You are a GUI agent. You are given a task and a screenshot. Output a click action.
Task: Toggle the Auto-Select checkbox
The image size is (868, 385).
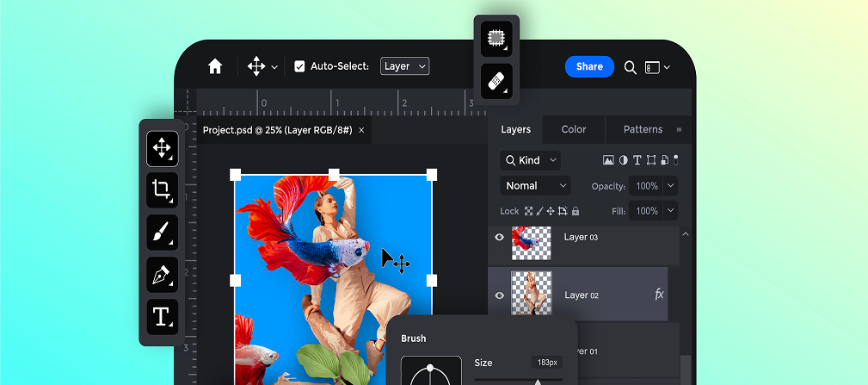tap(299, 66)
